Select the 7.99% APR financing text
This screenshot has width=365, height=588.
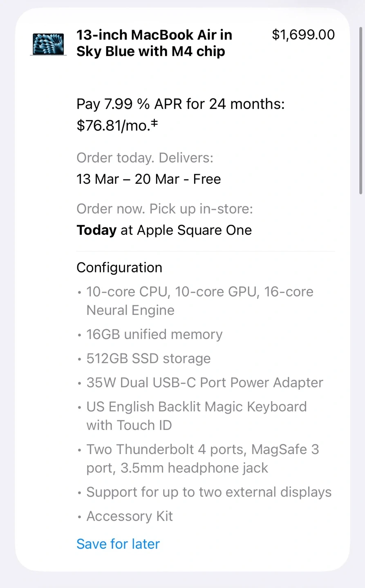[x=180, y=104]
